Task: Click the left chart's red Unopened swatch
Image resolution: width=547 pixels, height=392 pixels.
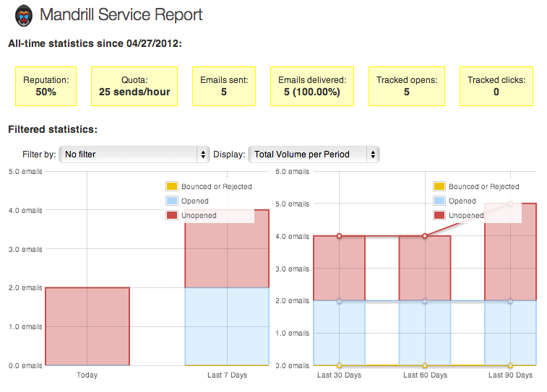Action: pyautogui.click(x=172, y=215)
